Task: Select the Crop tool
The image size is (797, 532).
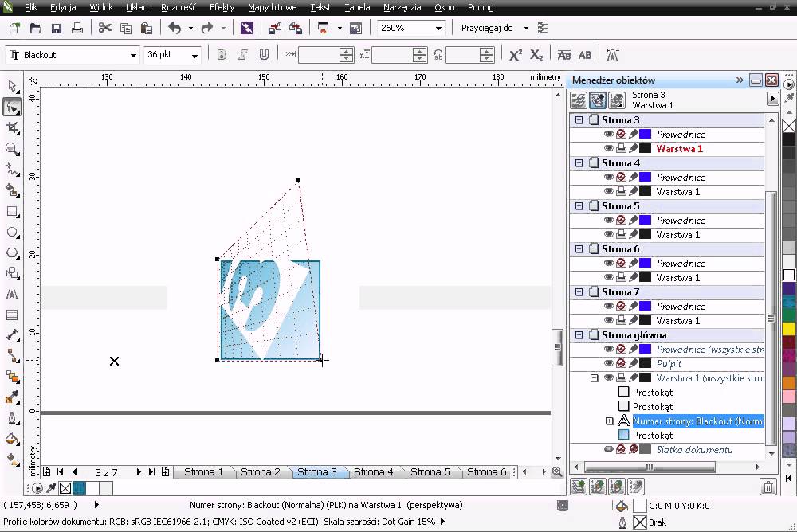Action: pyautogui.click(x=12, y=128)
